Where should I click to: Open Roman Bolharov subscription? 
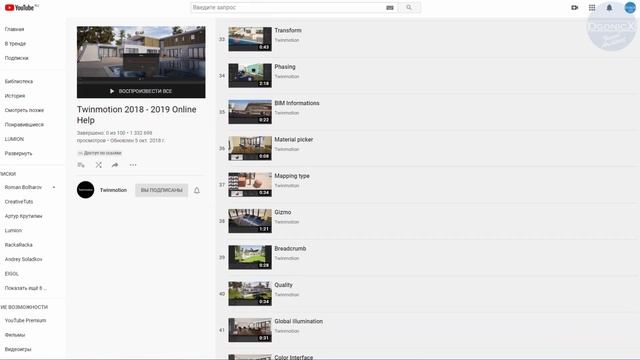(x=23, y=187)
